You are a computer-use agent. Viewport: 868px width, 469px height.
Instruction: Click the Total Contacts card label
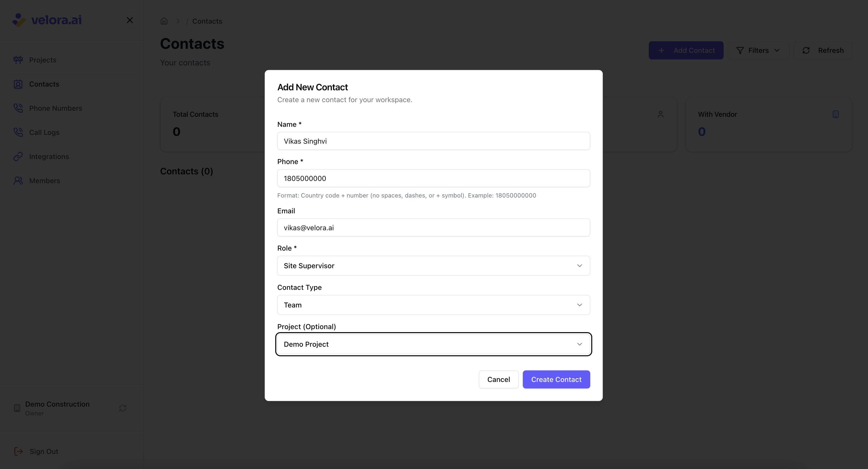195,114
